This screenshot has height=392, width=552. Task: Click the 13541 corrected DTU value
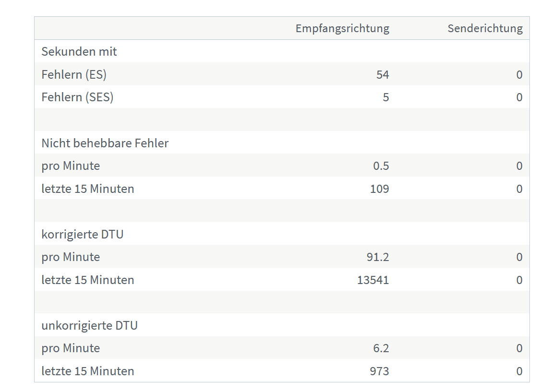click(x=373, y=280)
